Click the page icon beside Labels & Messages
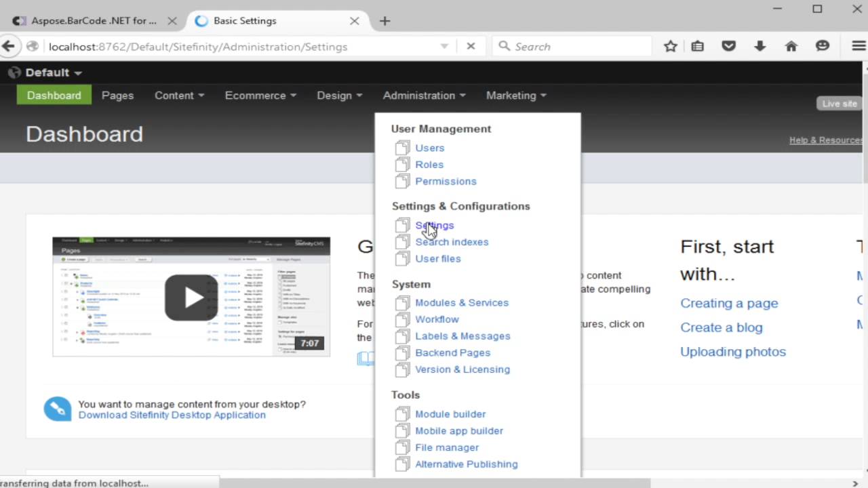Viewport: 868px width, 488px height. [403, 335]
